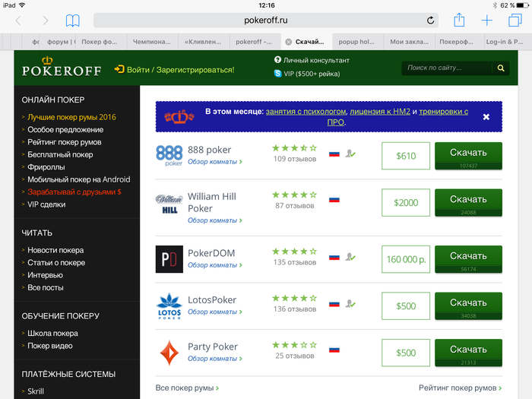532x399 pixels.
Task: Tap the Safari back arrow
Action: tap(18, 21)
